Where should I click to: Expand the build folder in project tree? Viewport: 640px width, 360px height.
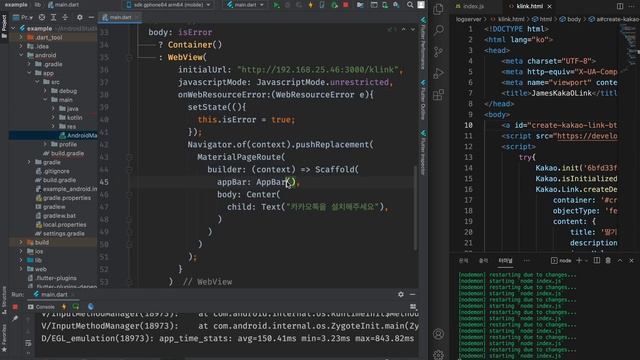[x=21, y=242]
